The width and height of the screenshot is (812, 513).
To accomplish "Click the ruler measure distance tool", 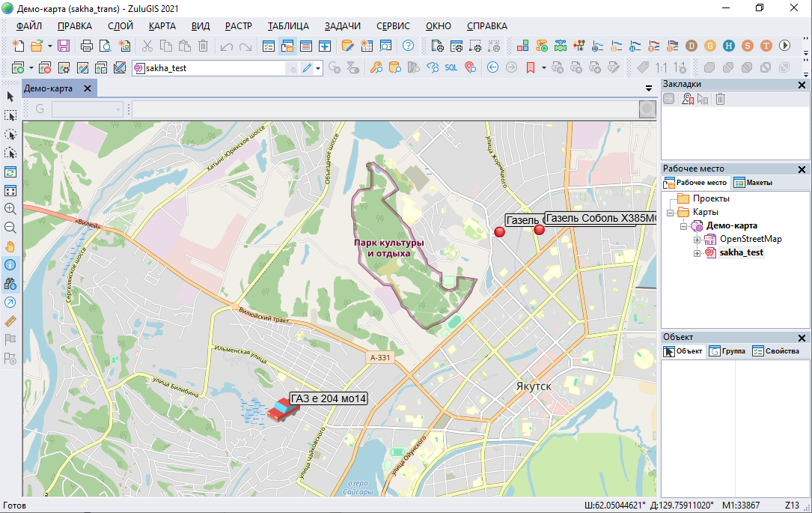I will tap(10, 321).
